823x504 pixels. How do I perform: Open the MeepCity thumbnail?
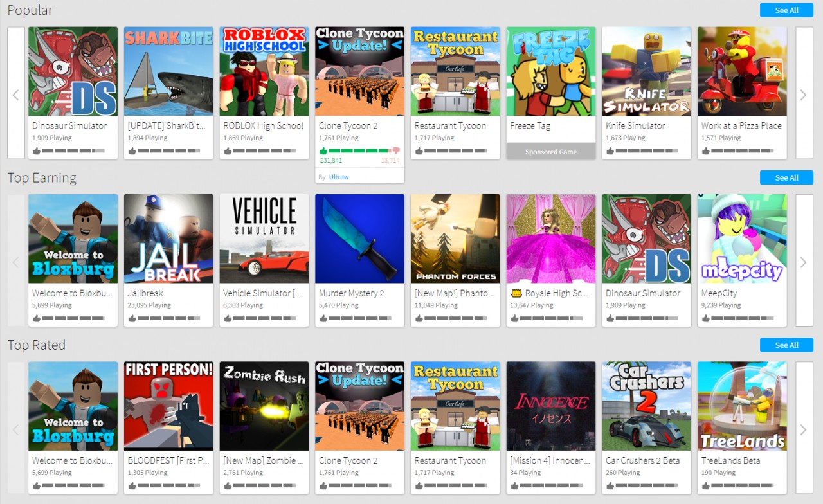(742, 239)
